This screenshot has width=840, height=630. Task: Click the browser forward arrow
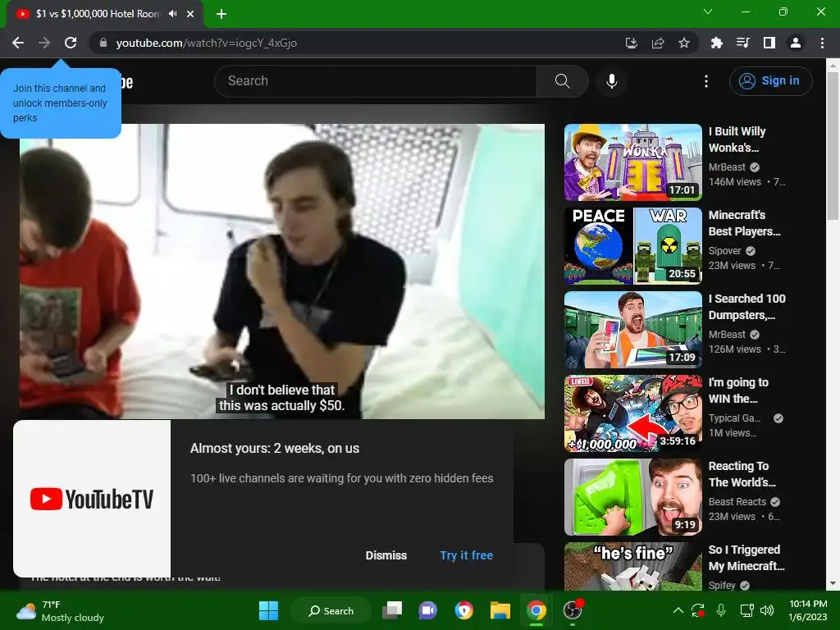44,43
